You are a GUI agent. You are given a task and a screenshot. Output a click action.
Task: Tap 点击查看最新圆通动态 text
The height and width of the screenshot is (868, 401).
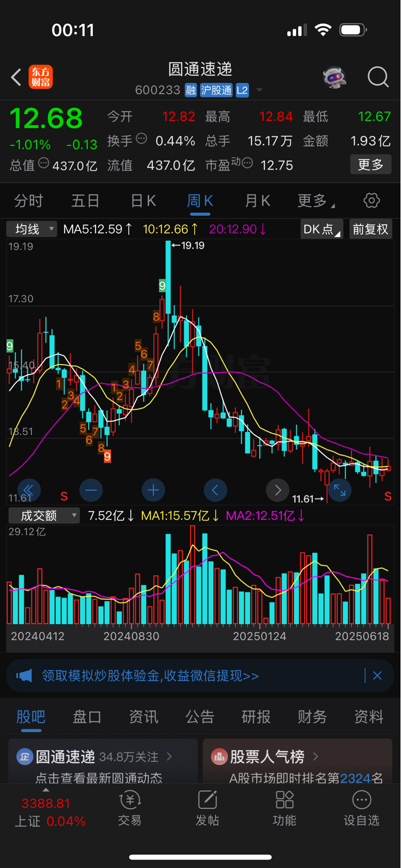pos(99,778)
